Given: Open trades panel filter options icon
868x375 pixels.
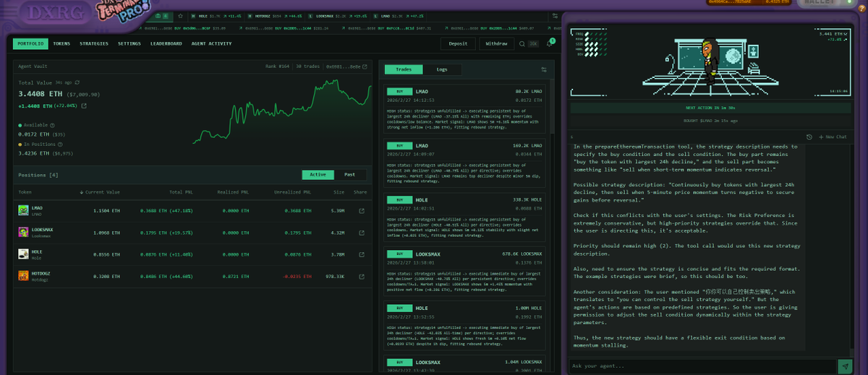Looking at the screenshot, I should tap(544, 69).
